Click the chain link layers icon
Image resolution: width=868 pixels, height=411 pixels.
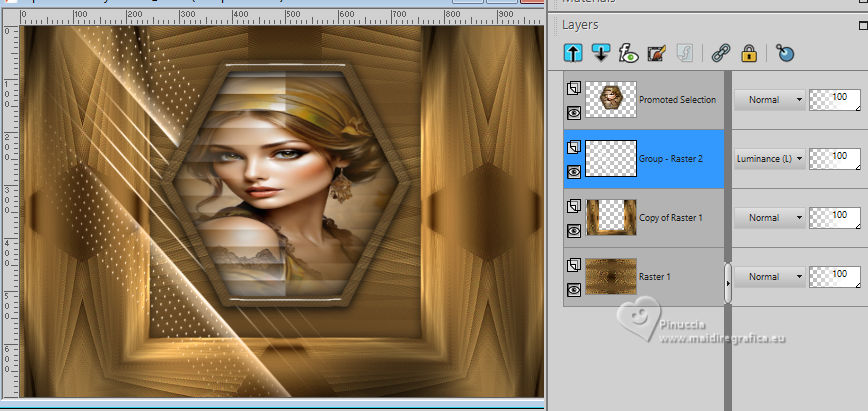(721, 53)
